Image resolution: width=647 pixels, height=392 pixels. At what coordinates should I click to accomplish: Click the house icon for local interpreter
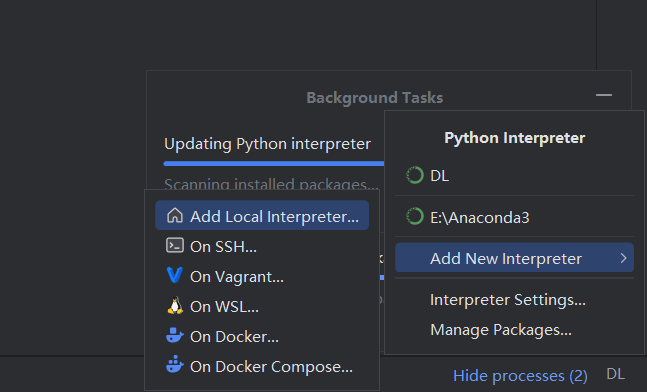175,215
